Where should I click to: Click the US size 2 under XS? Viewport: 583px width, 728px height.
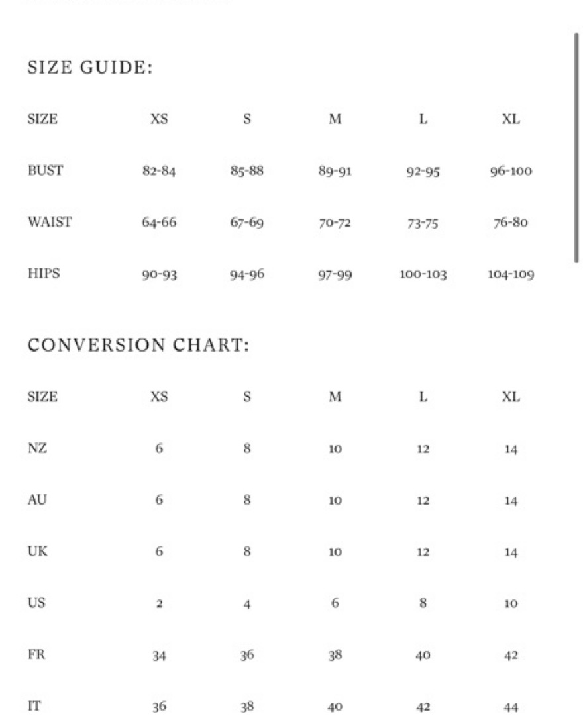[x=159, y=603]
